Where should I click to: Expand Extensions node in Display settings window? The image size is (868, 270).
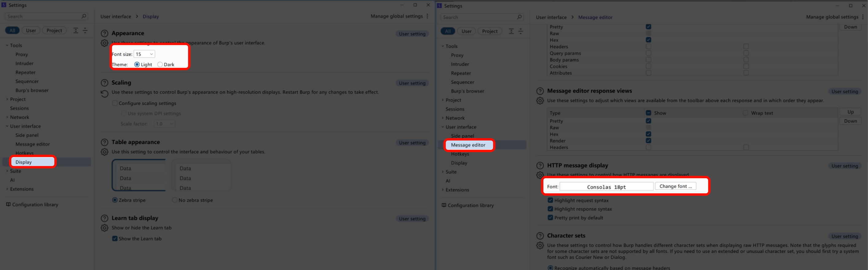point(7,189)
